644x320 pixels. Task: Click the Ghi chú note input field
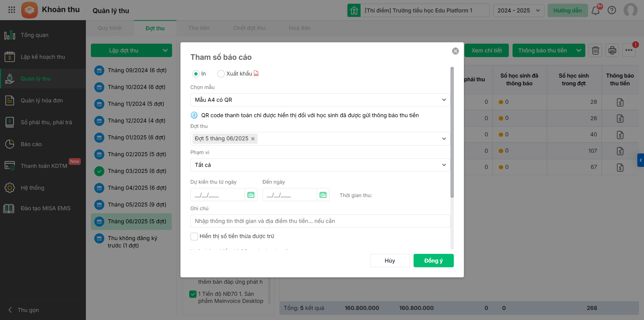pyautogui.click(x=320, y=221)
